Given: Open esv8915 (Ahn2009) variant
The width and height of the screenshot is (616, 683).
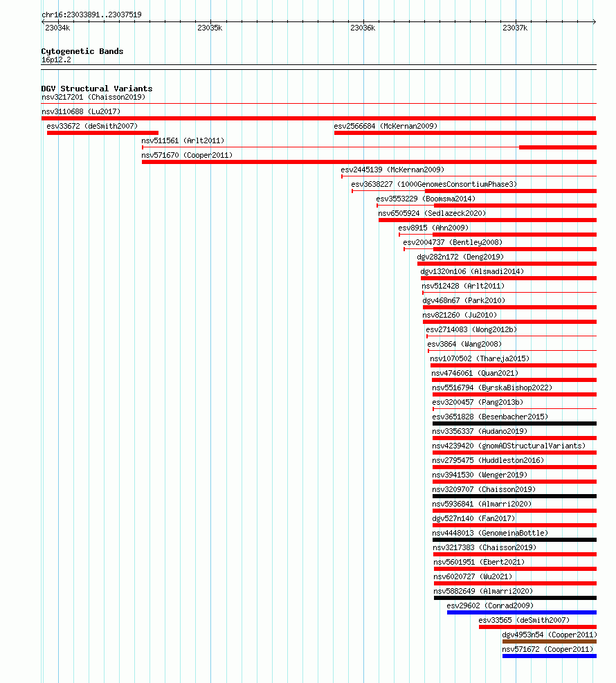Looking at the screenshot, I should point(433,228).
